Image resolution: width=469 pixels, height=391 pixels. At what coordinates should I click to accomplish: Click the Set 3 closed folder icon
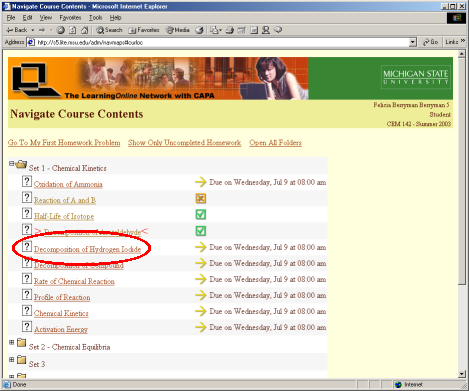(x=22, y=360)
